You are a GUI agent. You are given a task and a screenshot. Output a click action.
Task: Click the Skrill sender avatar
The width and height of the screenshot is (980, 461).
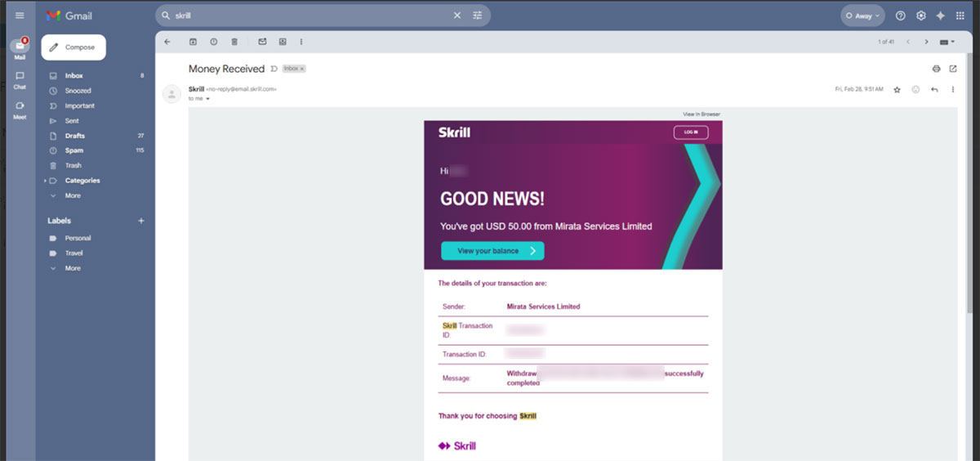coord(171,94)
